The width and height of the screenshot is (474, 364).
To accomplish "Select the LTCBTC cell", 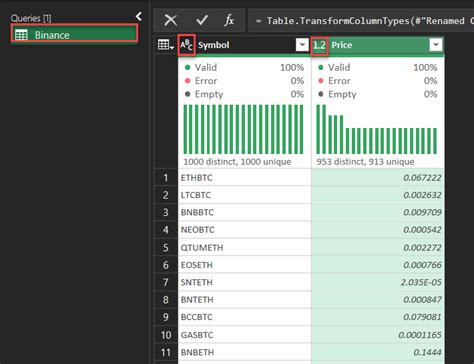I will click(244, 195).
